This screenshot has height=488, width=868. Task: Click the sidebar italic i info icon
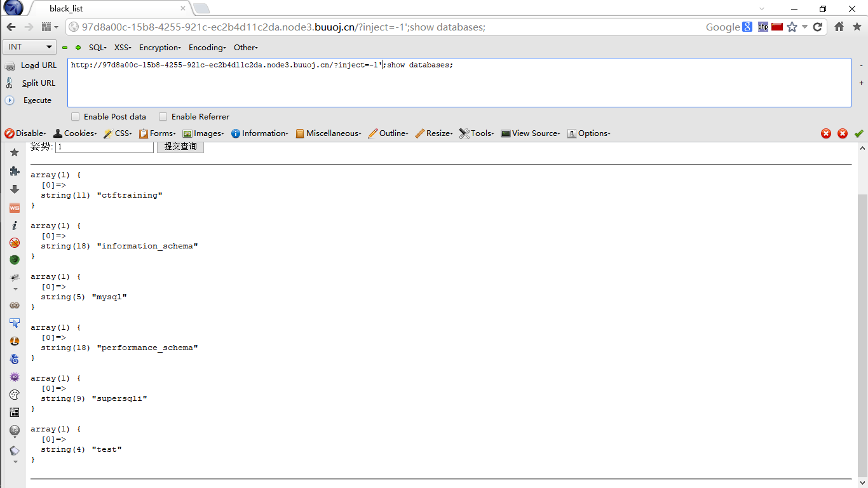[x=15, y=226]
